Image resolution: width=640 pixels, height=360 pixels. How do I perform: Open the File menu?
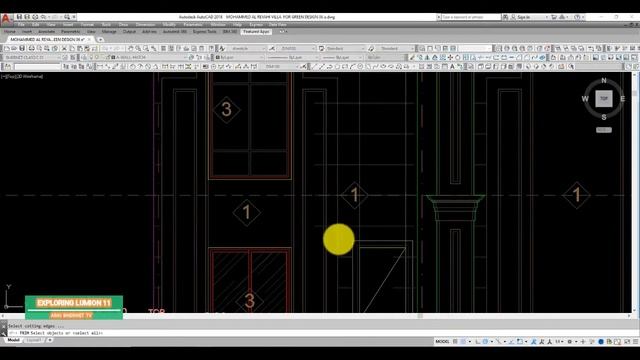point(22,25)
